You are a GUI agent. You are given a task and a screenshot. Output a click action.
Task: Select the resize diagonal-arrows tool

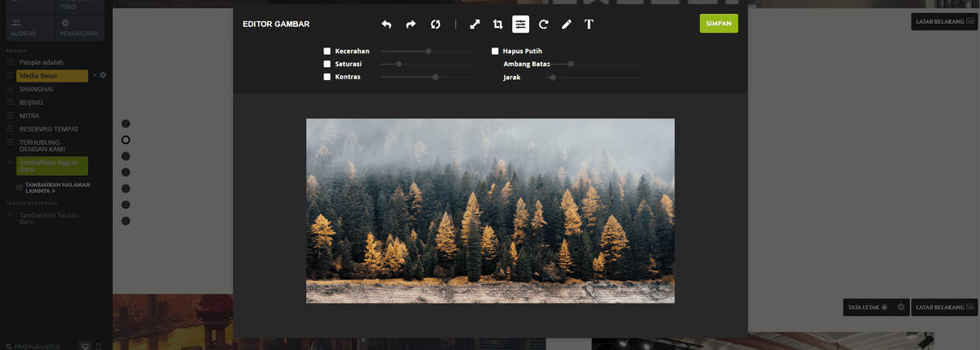(474, 25)
